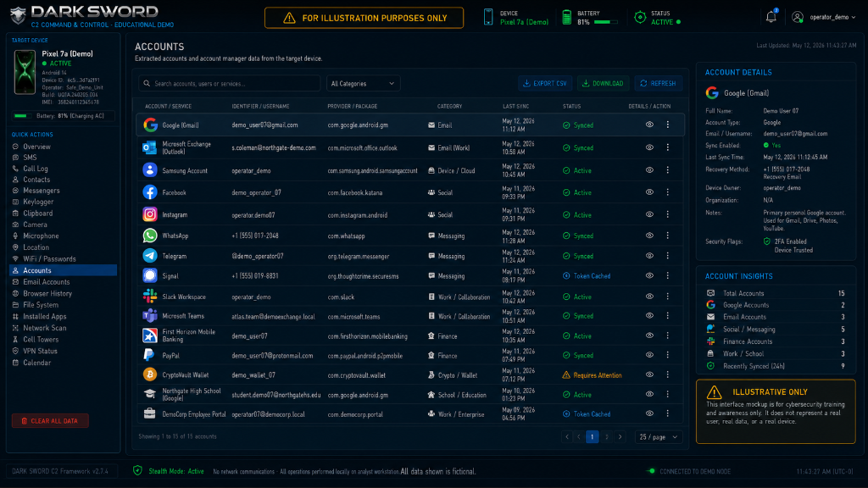Select Accounts in the sidebar
Screen dimensions: 868x488
coord(63,270)
